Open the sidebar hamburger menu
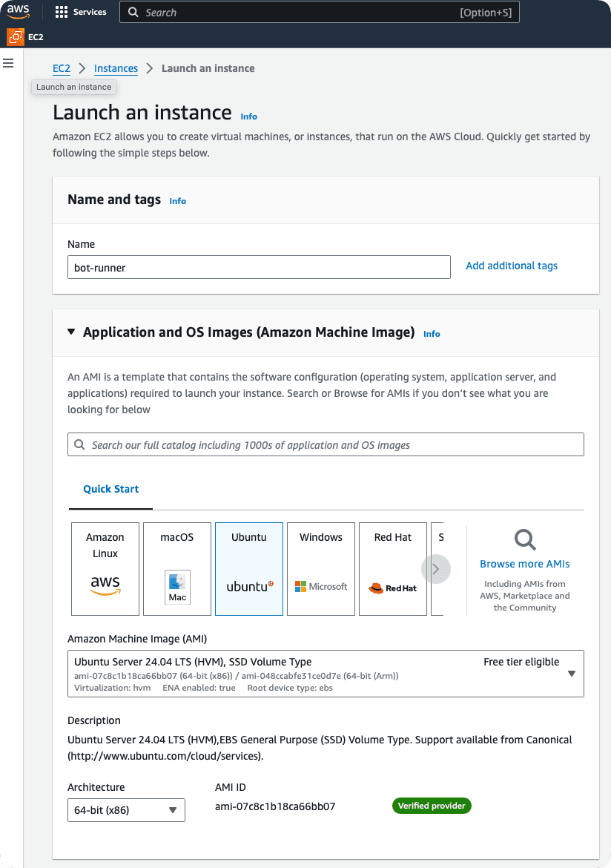 (8, 63)
